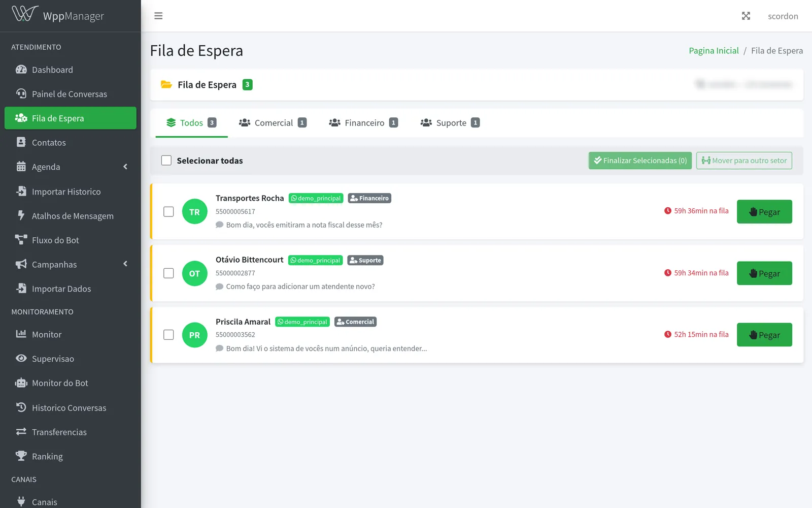Click the Canais plug icon

[x=21, y=501]
